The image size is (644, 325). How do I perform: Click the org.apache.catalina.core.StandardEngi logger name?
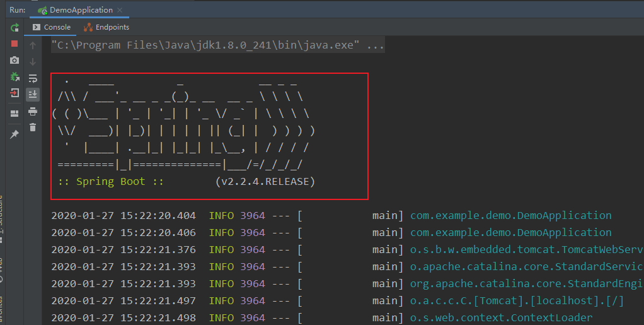click(527, 283)
